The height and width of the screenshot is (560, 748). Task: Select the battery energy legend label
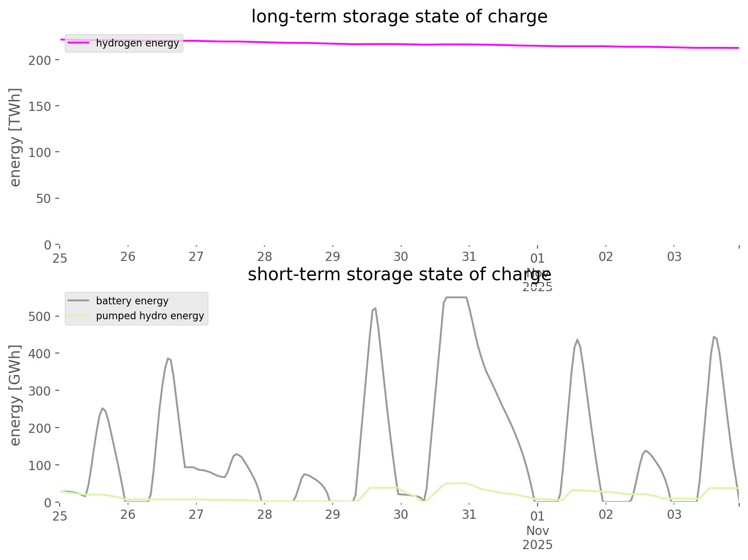(132, 301)
